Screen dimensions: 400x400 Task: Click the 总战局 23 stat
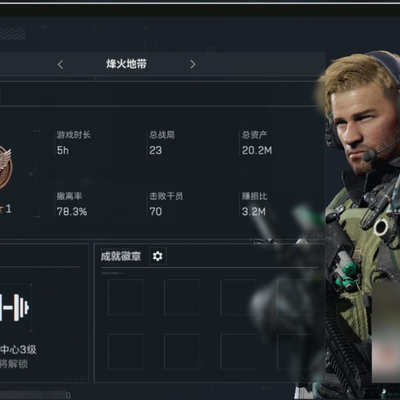coord(162,143)
